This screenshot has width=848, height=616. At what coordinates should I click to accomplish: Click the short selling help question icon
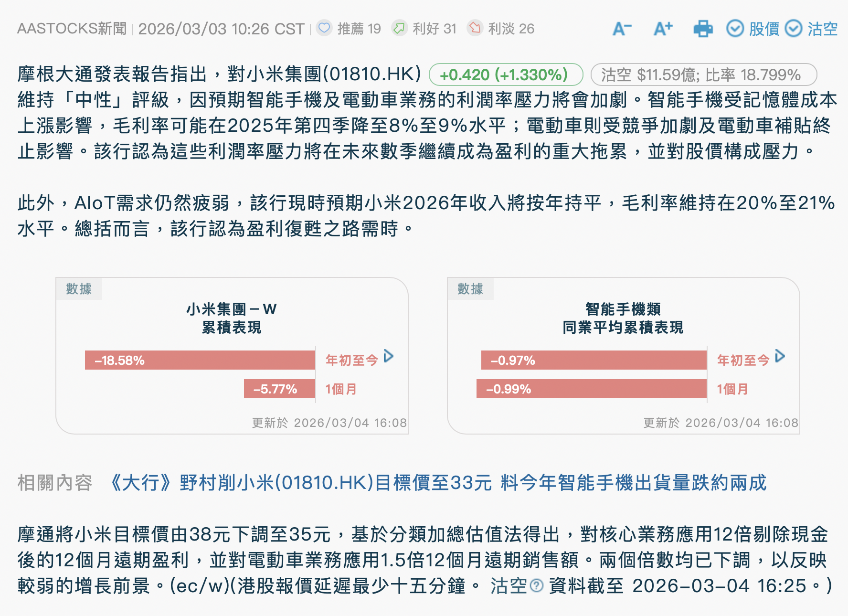click(537, 585)
